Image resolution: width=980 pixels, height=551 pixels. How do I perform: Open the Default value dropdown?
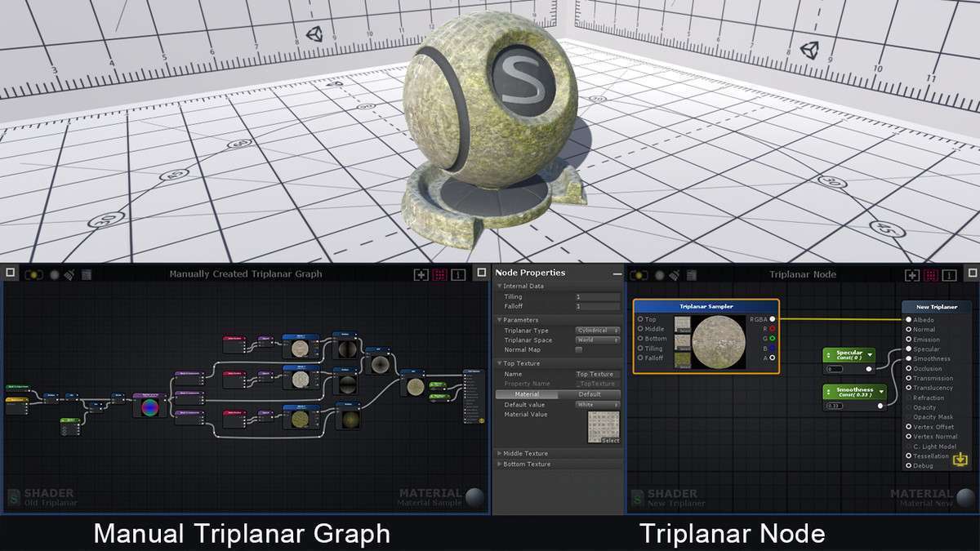[x=598, y=405]
